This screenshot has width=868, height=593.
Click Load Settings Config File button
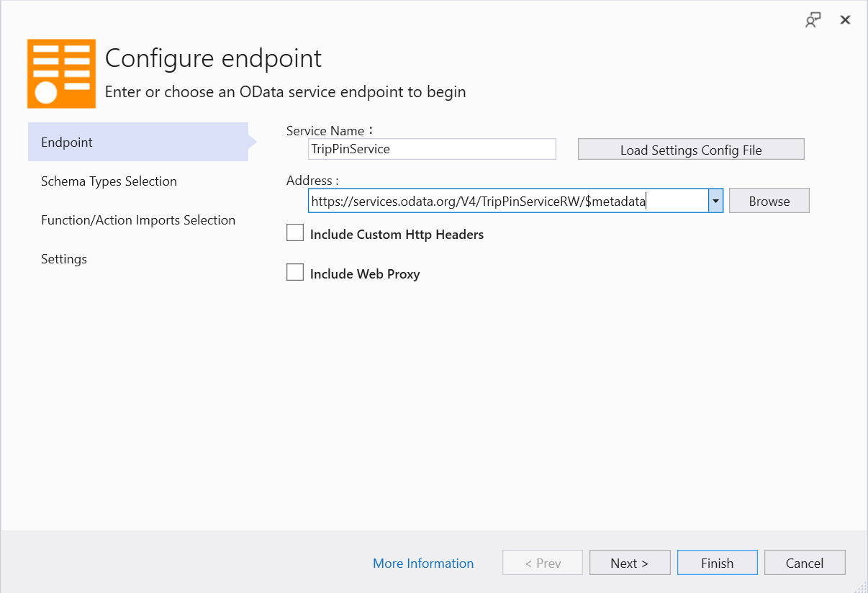pyautogui.click(x=691, y=150)
